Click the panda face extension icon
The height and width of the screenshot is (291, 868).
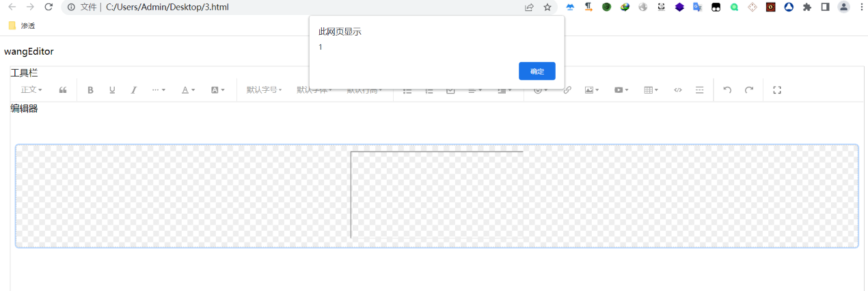click(x=662, y=7)
